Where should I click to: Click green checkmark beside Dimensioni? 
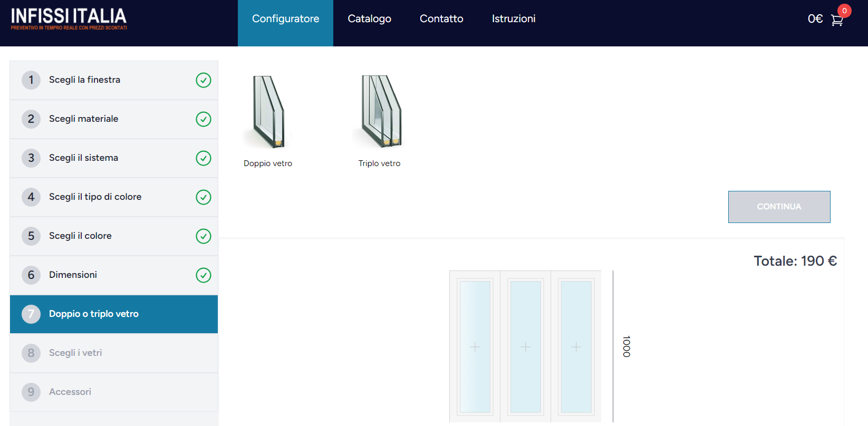[x=204, y=275]
